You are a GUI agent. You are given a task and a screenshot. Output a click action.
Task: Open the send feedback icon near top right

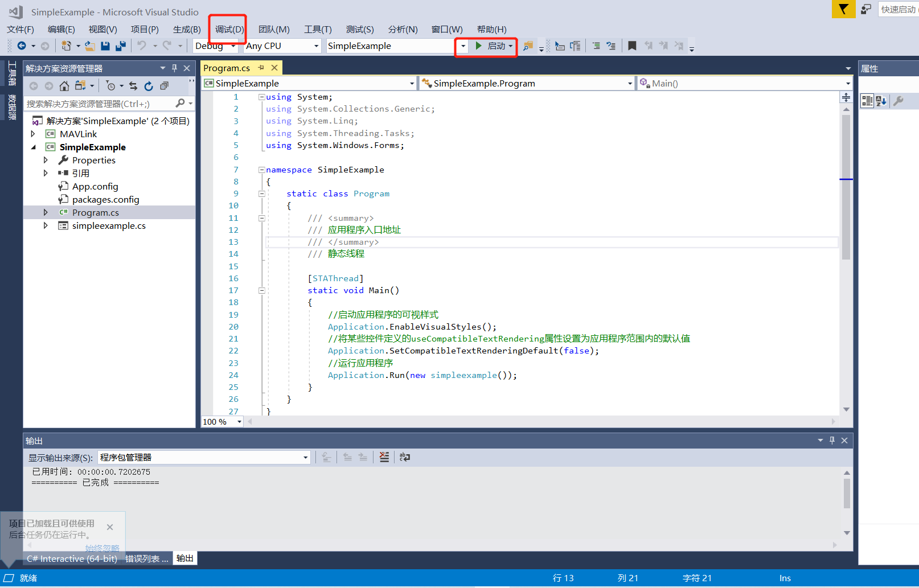(x=866, y=9)
